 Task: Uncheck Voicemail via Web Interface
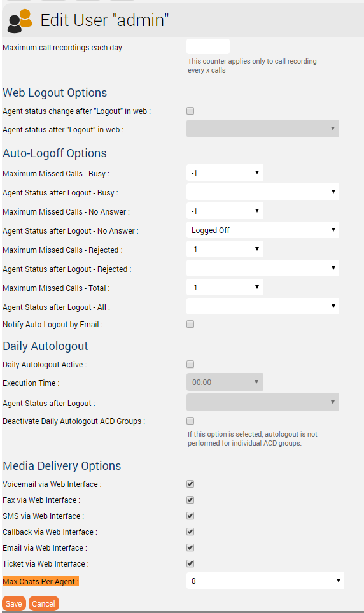pos(190,484)
